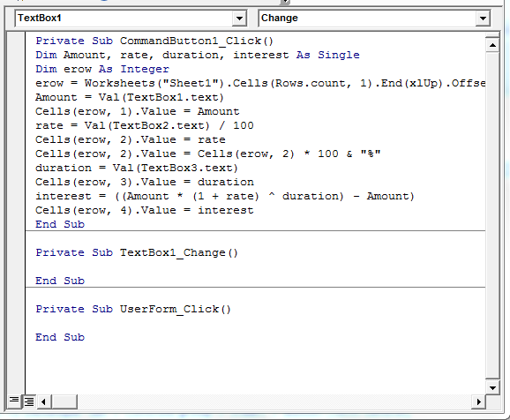Screen dimensions: 510x420
Task: Click the Dim Amount, rate declaration line
Action: point(198,55)
